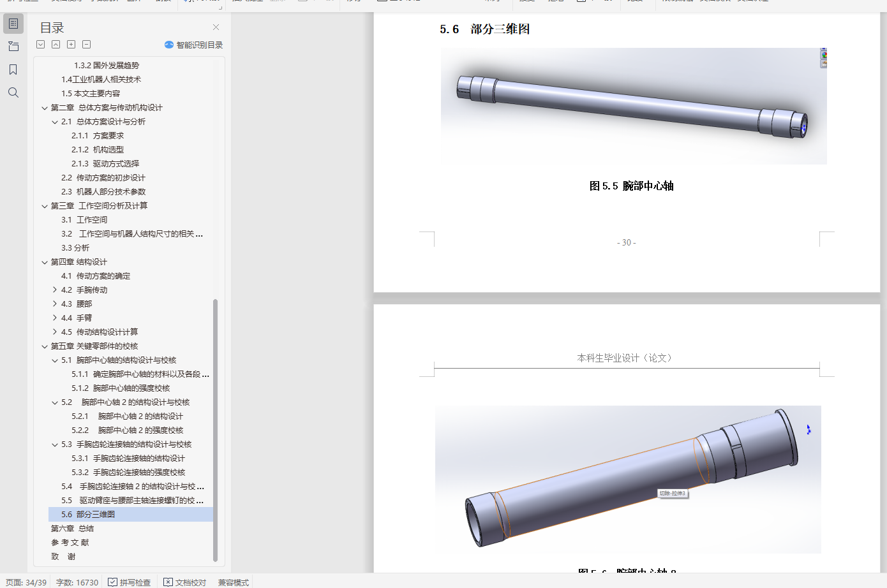Click the word count 字数: 16730
The width and height of the screenshot is (887, 588).
tap(77, 582)
